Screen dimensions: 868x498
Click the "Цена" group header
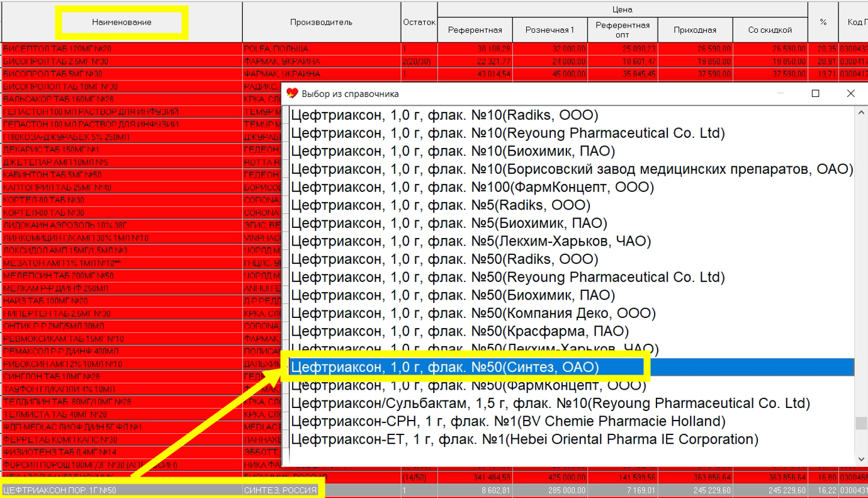click(623, 8)
